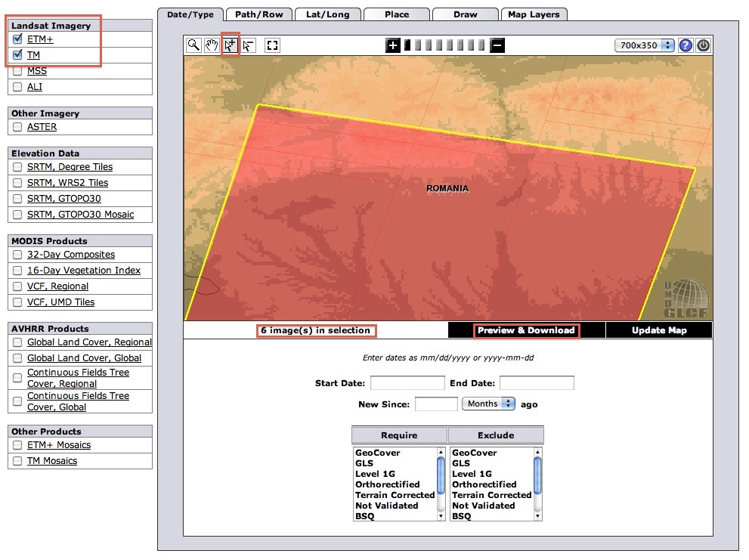Enable 16-Day Vegetation Index checkbox
749x560 pixels.
coord(17,271)
